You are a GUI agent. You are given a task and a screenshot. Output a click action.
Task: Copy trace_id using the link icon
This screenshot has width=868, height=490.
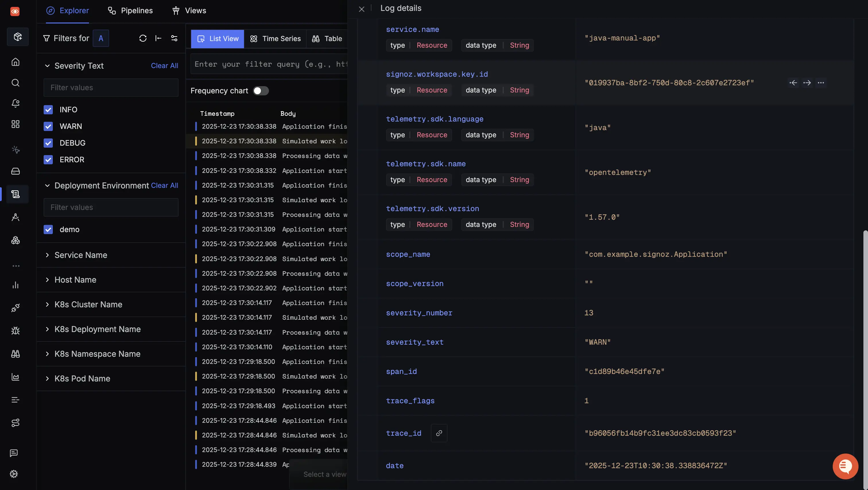coord(439,433)
